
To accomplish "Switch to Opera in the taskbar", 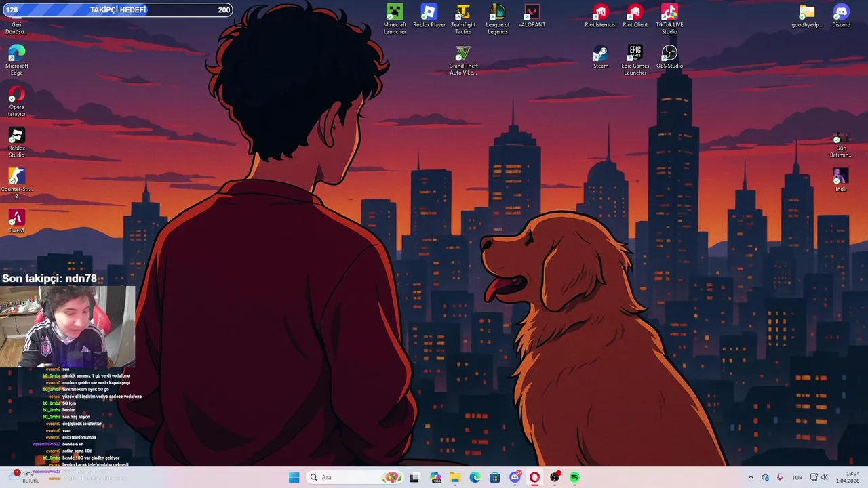I will point(534,477).
